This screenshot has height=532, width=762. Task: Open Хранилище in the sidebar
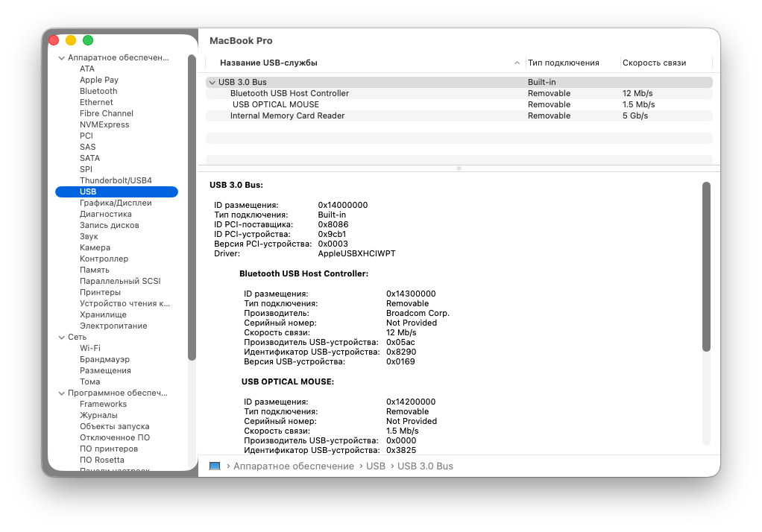(103, 315)
